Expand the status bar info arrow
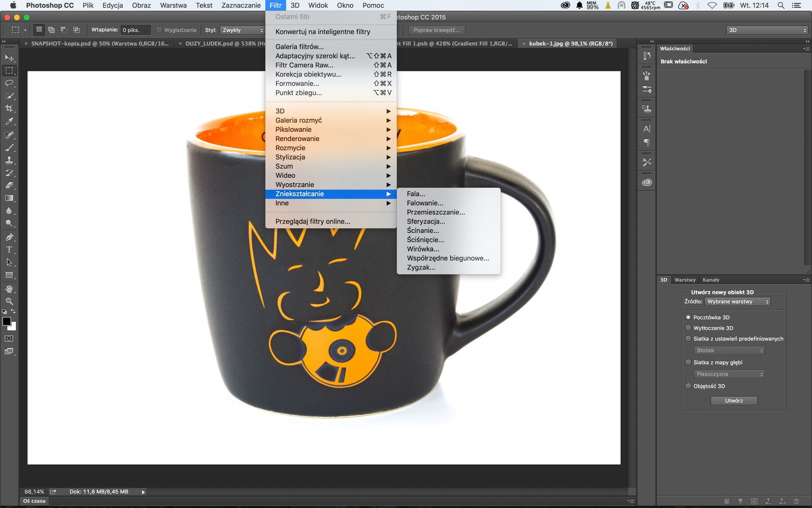 click(x=144, y=492)
